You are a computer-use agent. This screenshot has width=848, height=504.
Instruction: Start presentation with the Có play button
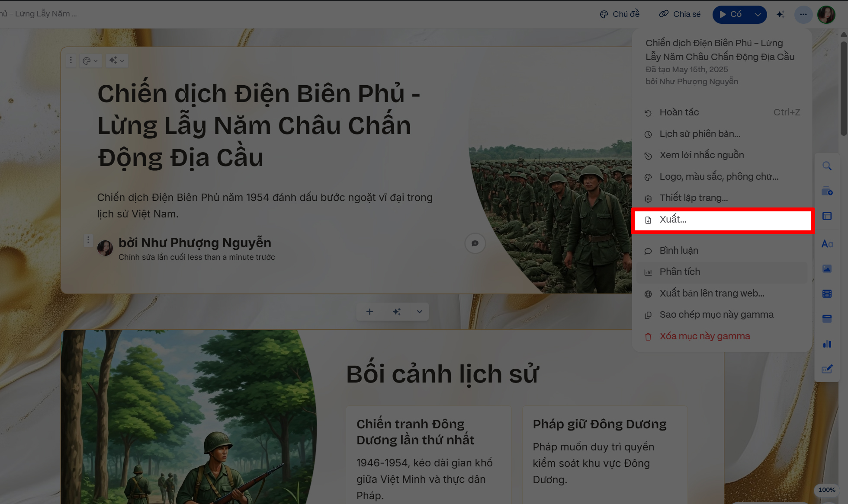tap(731, 14)
